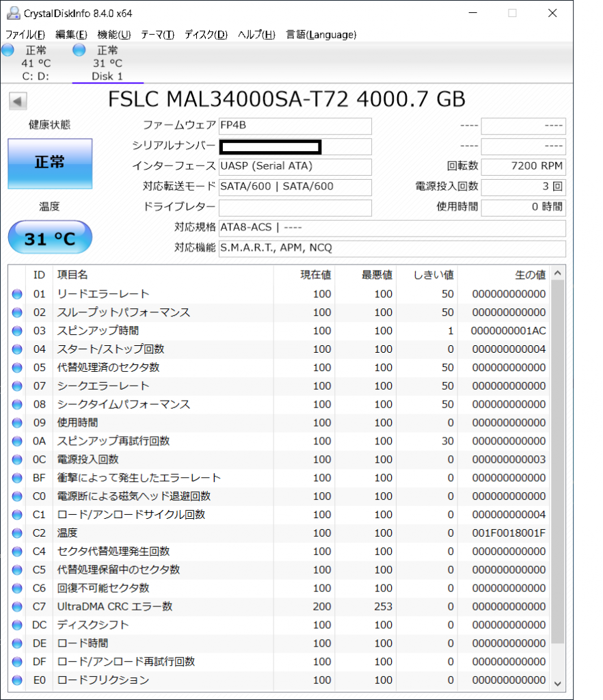Click status orb for ID BF row
The height and width of the screenshot is (700, 603).
coord(17,478)
